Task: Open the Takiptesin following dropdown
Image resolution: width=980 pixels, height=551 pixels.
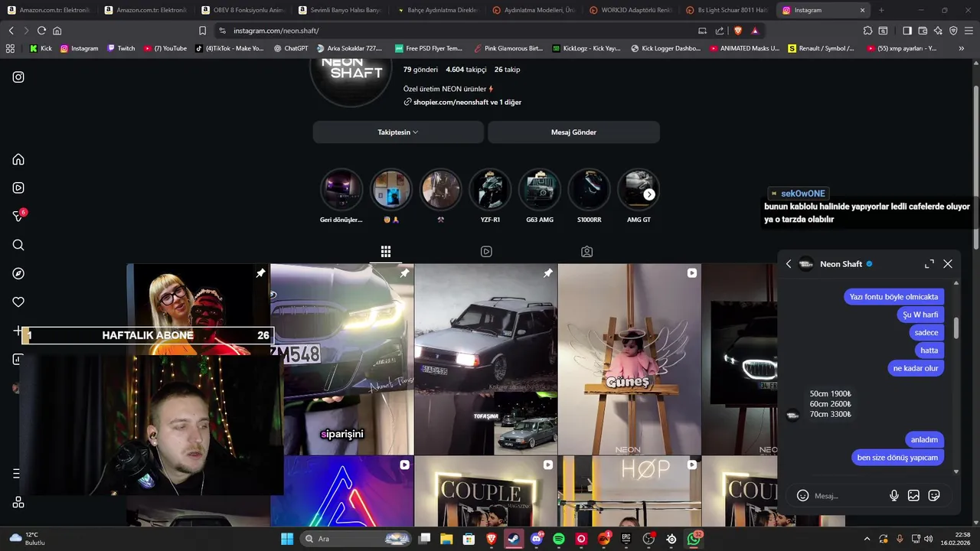Action: pyautogui.click(x=398, y=132)
